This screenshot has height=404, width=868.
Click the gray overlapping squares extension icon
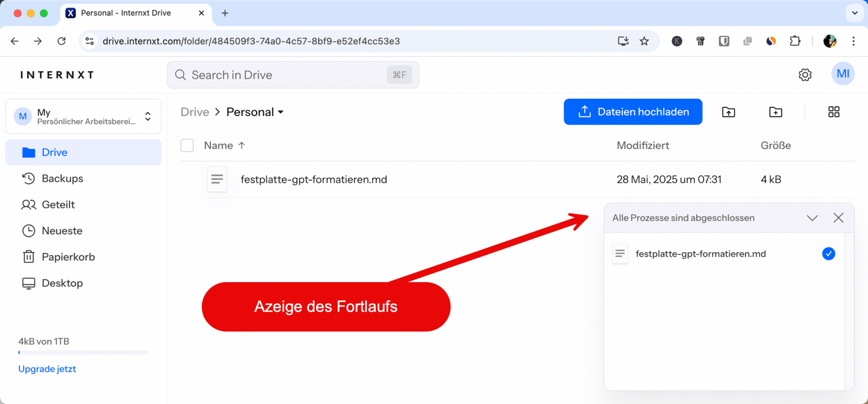coord(748,41)
